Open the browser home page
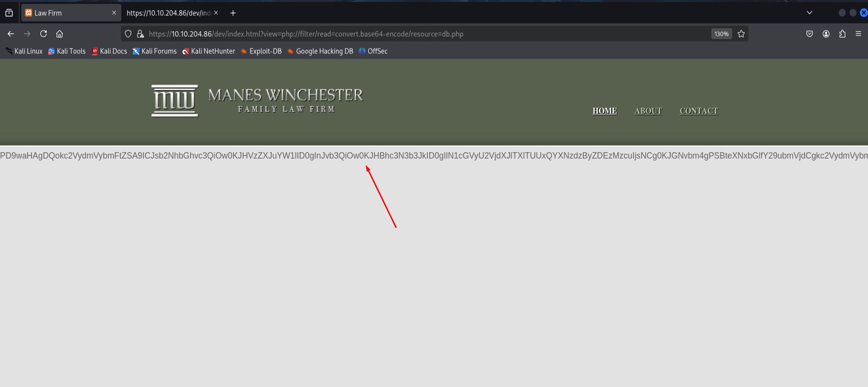 [59, 34]
